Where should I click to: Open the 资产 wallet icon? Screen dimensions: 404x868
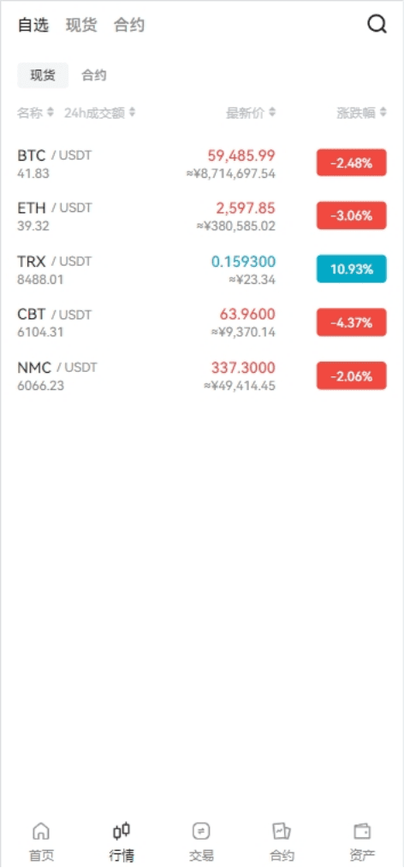362,831
